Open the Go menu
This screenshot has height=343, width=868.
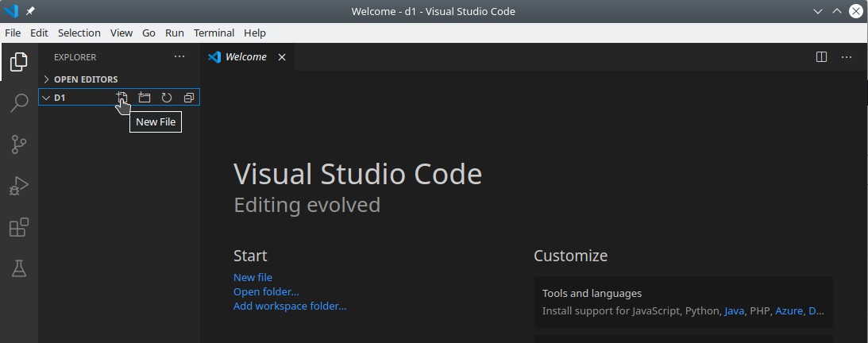pos(149,33)
